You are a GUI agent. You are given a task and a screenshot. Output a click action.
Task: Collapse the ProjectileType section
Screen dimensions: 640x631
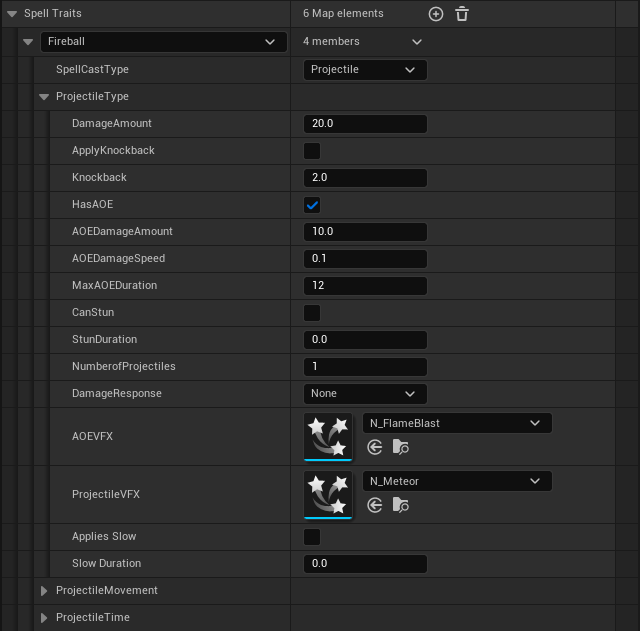(x=44, y=97)
